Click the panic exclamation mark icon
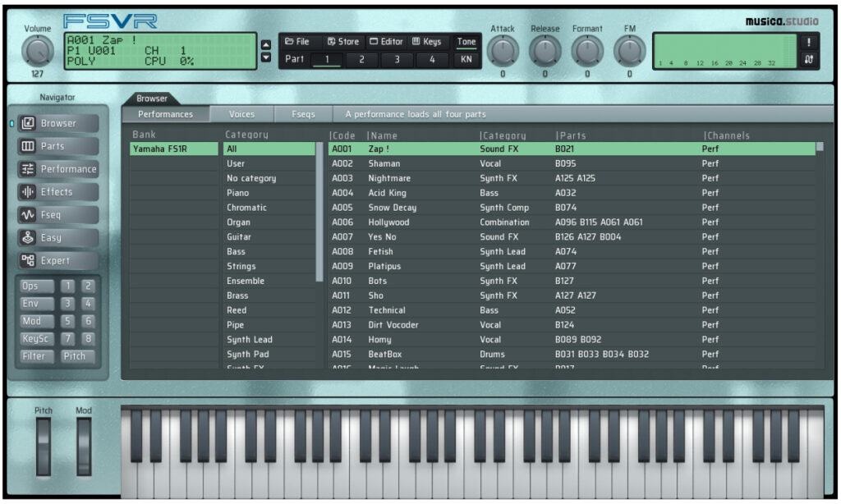The width and height of the screenshot is (841, 504). coord(808,43)
